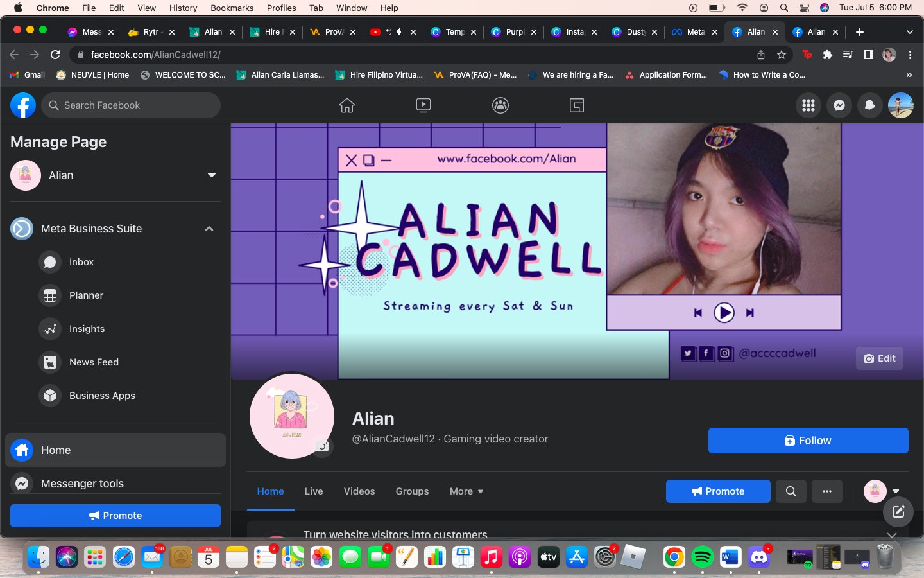Click the address bar URL

(155, 55)
